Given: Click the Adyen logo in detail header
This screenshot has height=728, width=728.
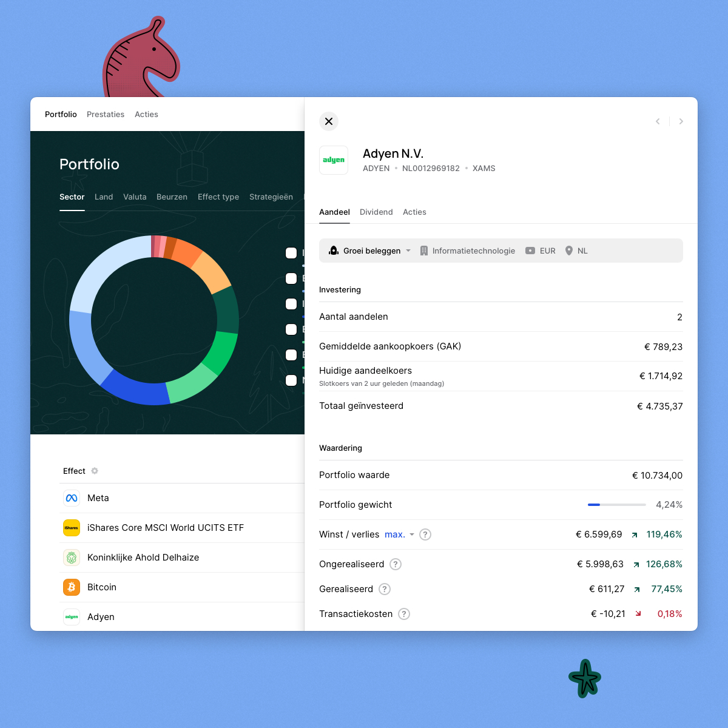Looking at the screenshot, I should pos(334,160).
